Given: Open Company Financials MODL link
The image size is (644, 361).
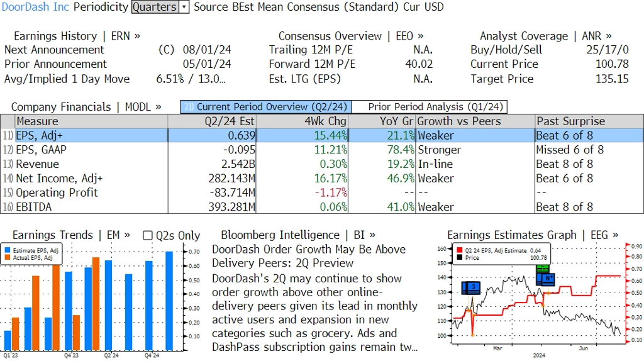Looking at the screenshot, I should pyautogui.click(x=86, y=107).
